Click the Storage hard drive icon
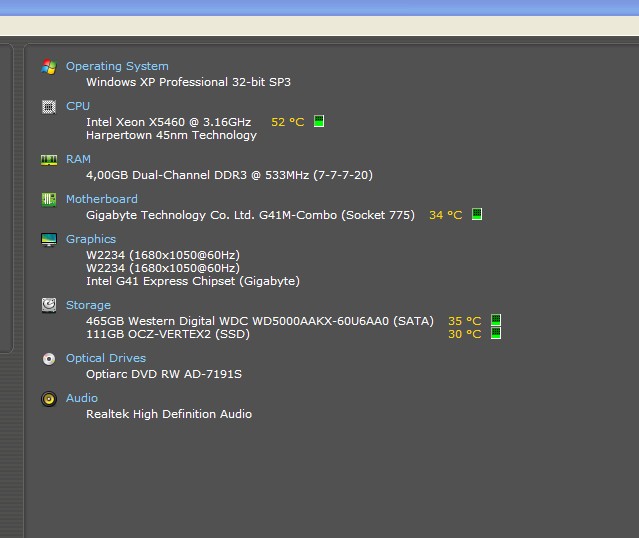Viewport: 639px width, 538px height. pyautogui.click(x=49, y=305)
